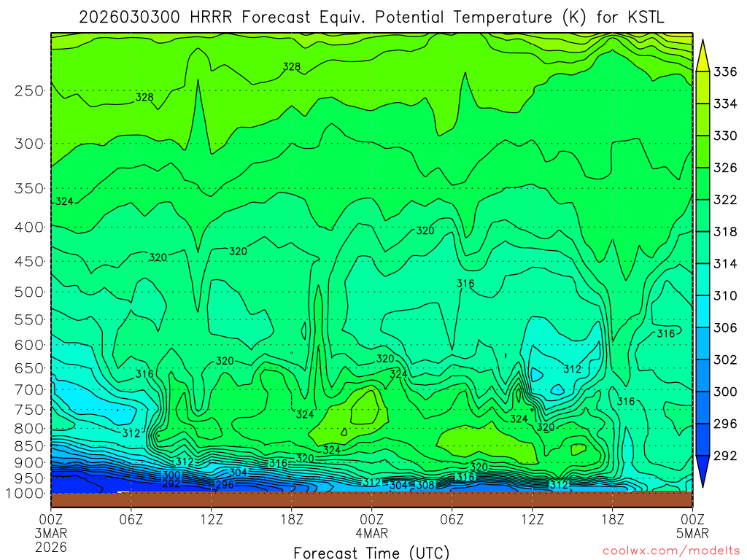Screen dimensions: 747x560
Task: Select the 400 pressure level label
Action: 29,227
